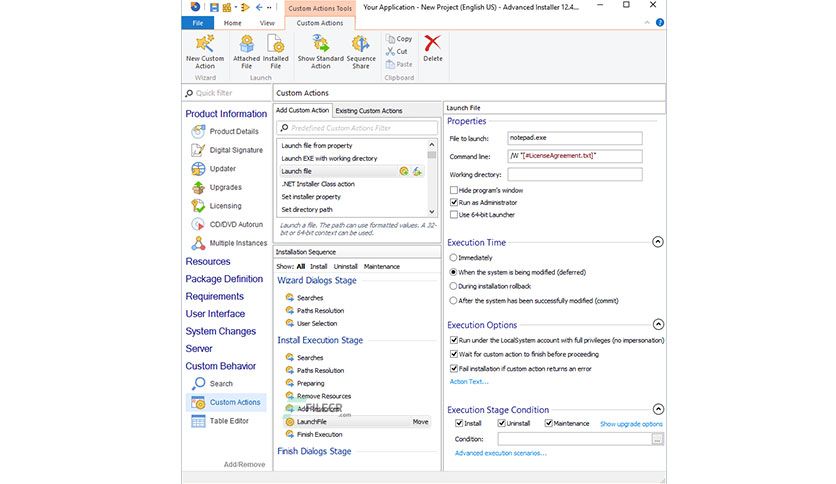Select Finish Execution sequence item
The image size is (836, 484).
tap(314, 434)
